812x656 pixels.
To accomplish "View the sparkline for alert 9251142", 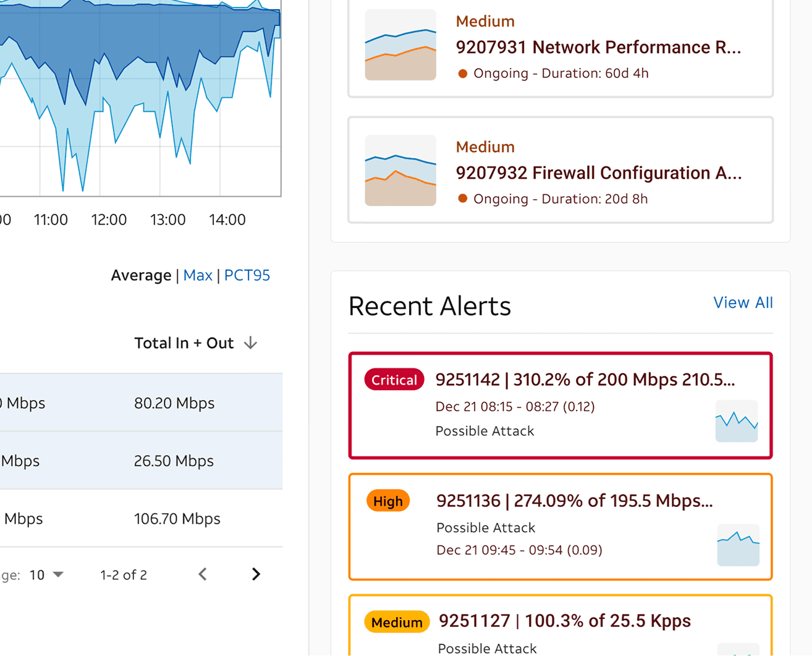I will tap(737, 421).
